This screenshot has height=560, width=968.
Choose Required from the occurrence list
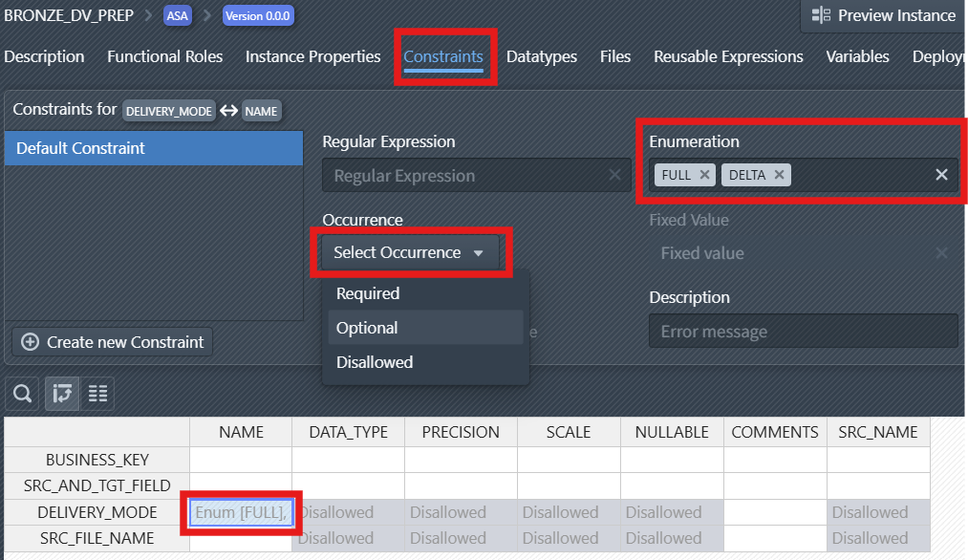368,293
